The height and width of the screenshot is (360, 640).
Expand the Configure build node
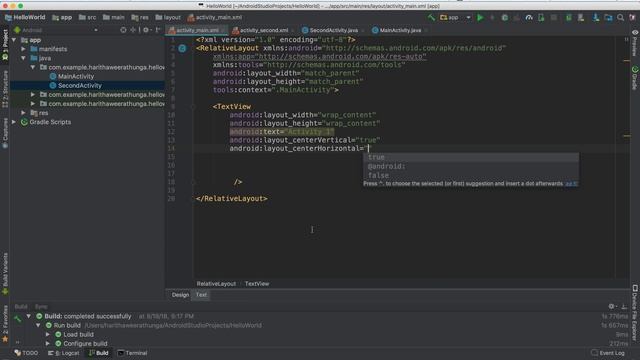tap(48, 344)
